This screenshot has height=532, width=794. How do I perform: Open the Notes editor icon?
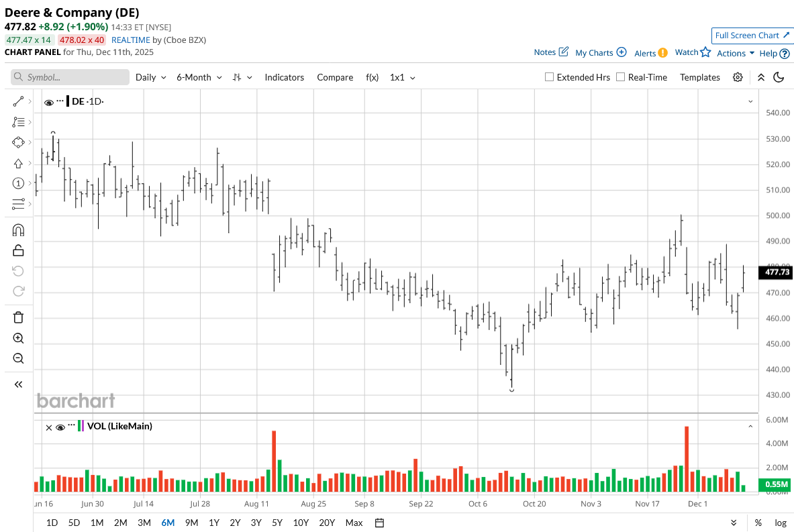(x=564, y=52)
